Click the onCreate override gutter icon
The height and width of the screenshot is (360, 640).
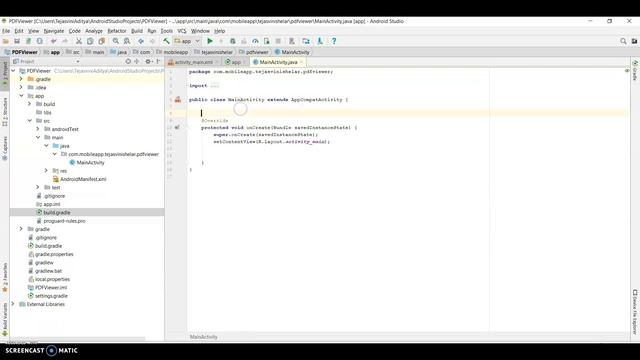point(177,127)
